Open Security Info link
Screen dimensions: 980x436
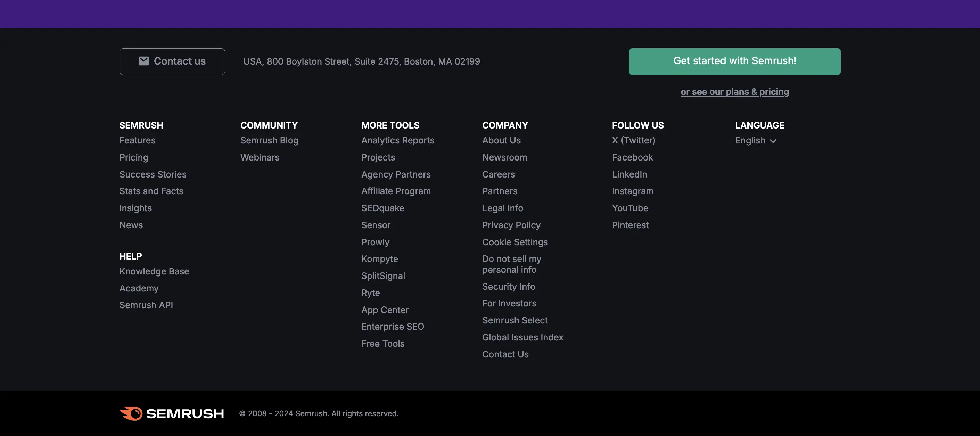(x=509, y=287)
